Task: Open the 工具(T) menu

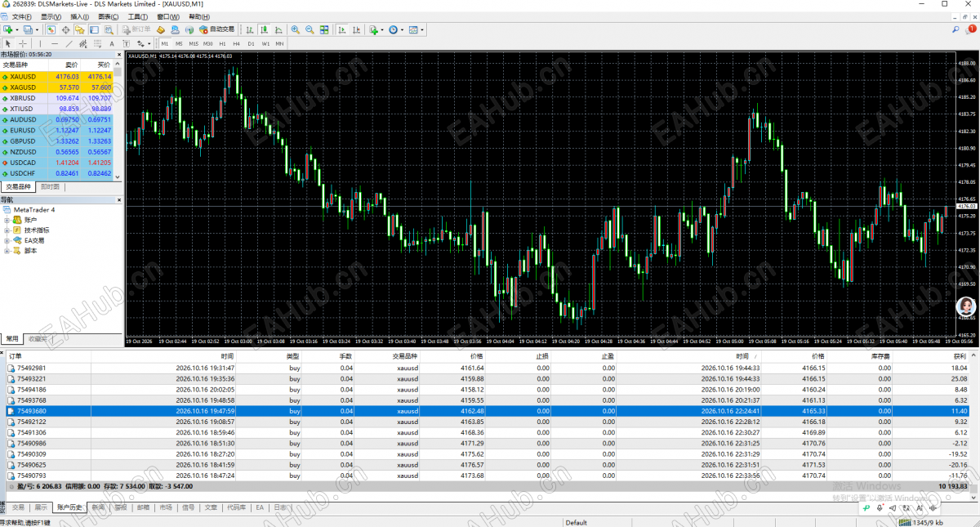Action: point(137,16)
